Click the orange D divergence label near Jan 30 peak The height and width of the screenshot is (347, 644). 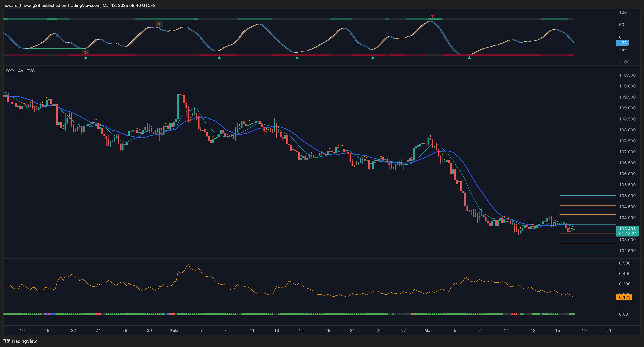point(159,24)
